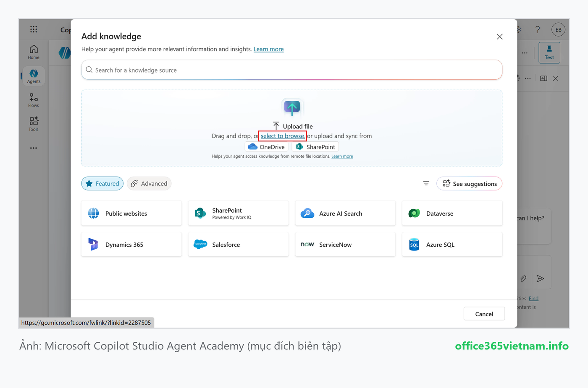
Task: Choose OneDrive as upload source
Action: [266, 147]
